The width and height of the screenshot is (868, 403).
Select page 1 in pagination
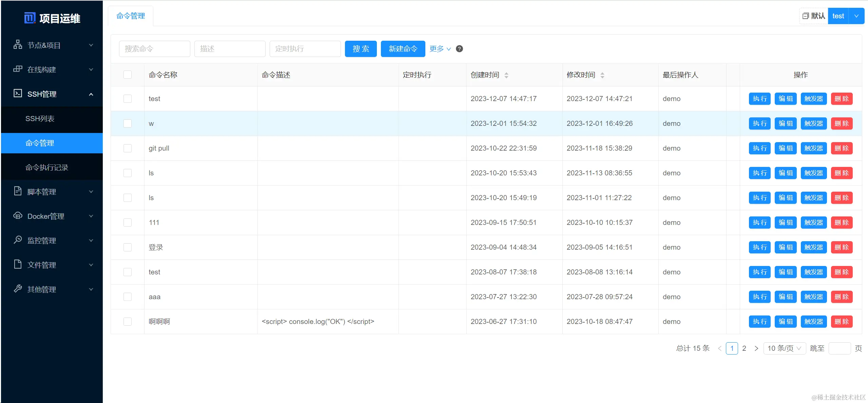tap(732, 348)
